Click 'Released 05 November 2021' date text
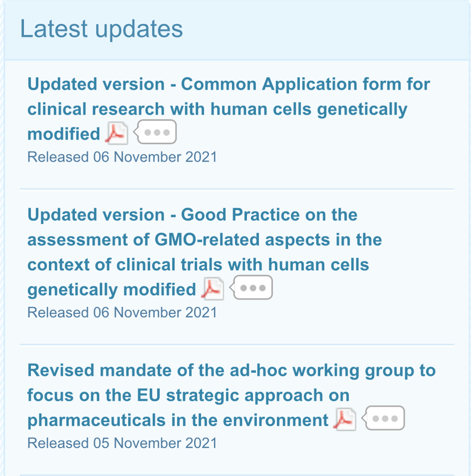Viewport: 471px width, 476px height. pos(122,443)
